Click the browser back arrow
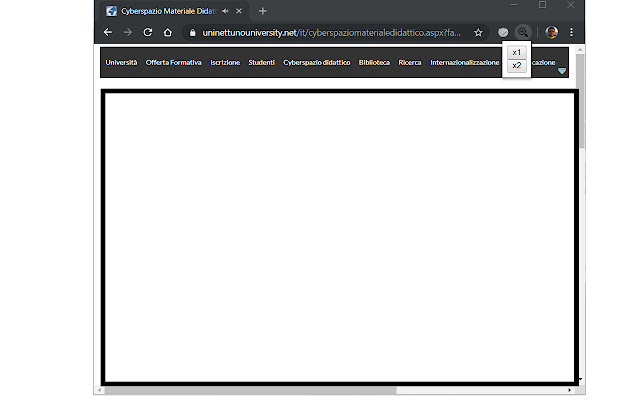Viewport: 640px width, 400px height. (x=108, y=32)
